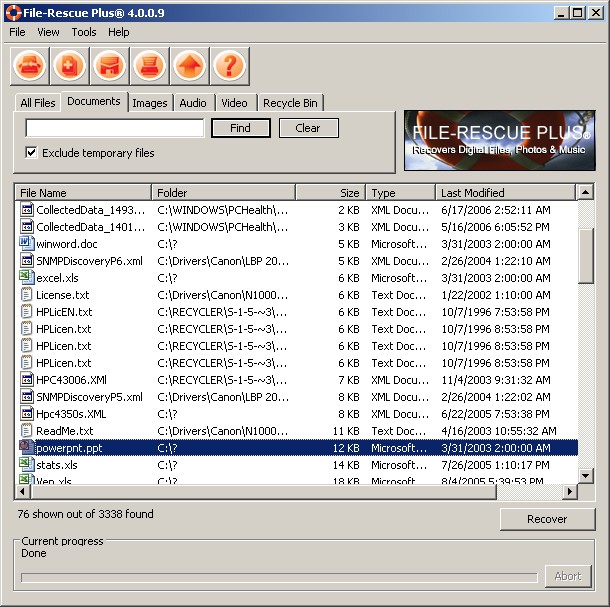Click the horizontal scrollbar right arrow
Screen dimensions: 610x607
pos(570,491)
